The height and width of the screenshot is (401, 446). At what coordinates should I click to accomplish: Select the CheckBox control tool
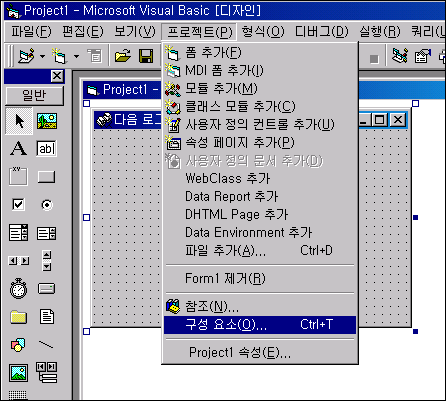point(18,204)
